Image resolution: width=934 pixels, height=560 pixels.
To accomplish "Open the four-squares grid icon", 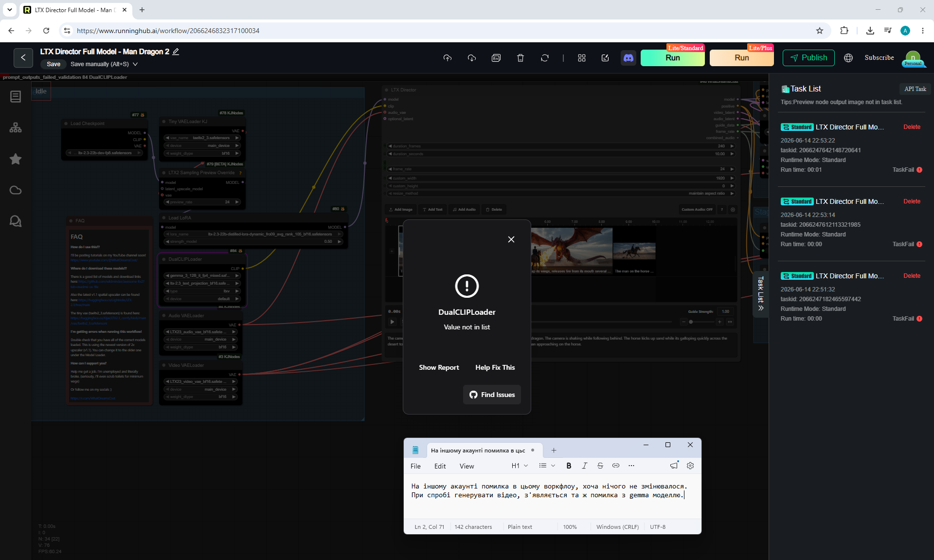I will pos(582,58).
